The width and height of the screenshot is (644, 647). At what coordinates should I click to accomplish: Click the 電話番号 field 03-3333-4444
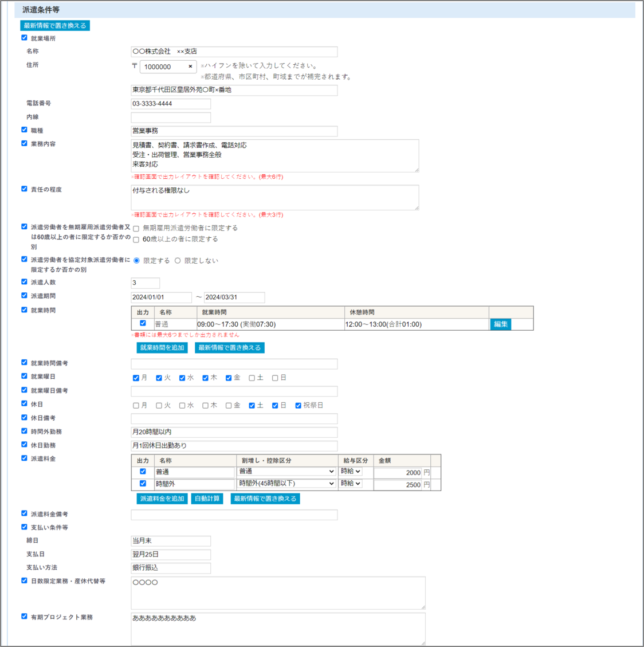pos(171,104)
